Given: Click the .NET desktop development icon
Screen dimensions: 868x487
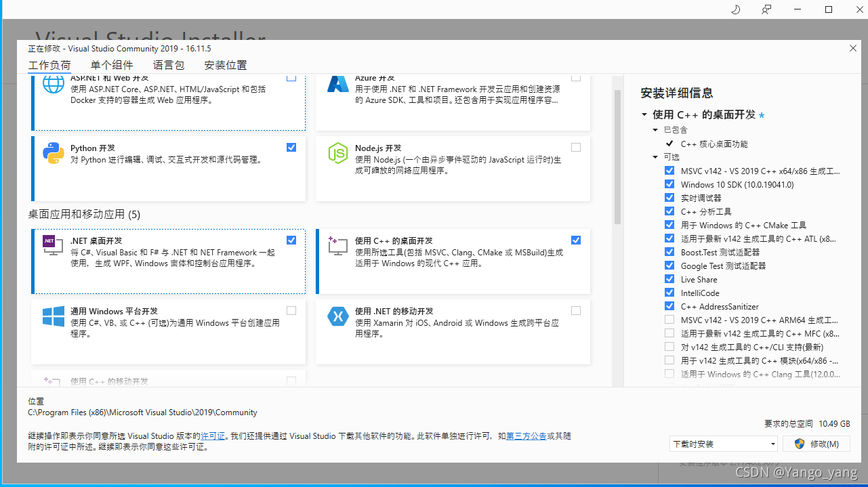Looking at the screenshot, I should coord(54,245).
